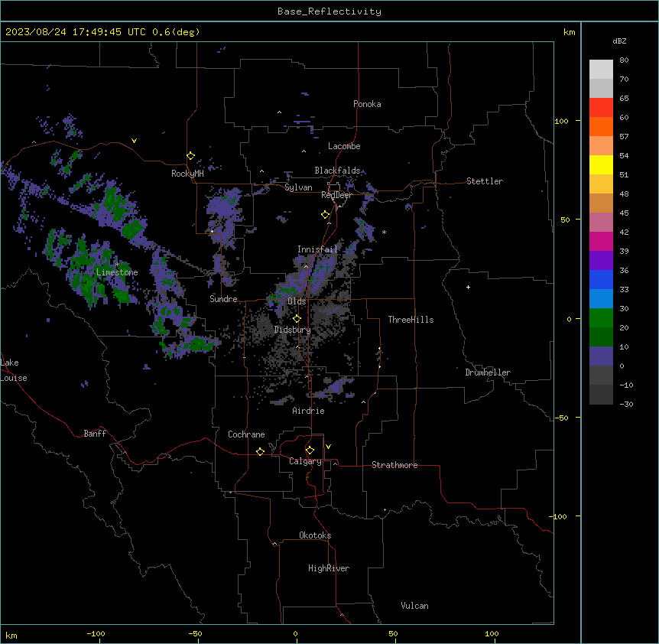Click yellow V marker east of Calgary

tap(328, 447)
